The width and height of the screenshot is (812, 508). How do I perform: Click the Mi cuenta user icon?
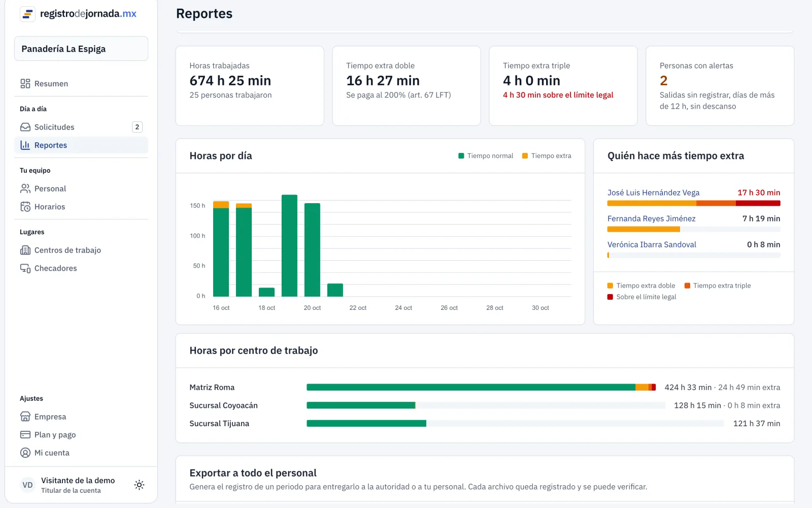(25, 453)
